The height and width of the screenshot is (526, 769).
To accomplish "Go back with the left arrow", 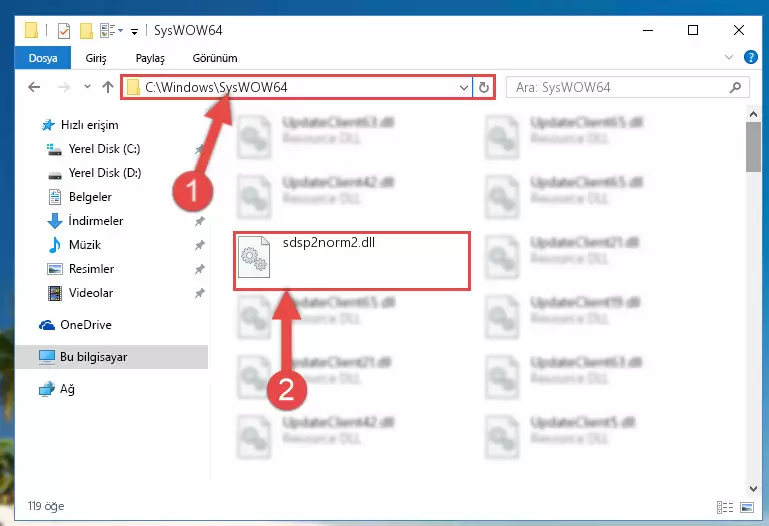I will click(x=34, y=87).
